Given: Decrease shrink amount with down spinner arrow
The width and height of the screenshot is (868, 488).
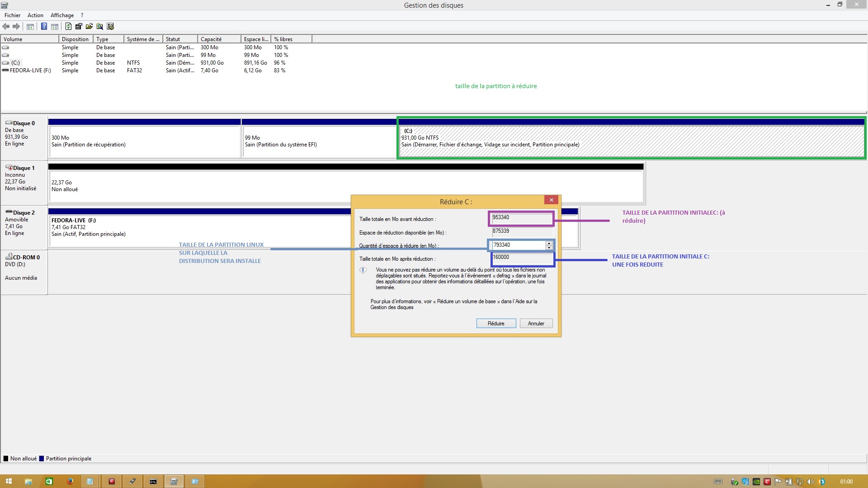Looking at the screenshot, I should 549,248.
